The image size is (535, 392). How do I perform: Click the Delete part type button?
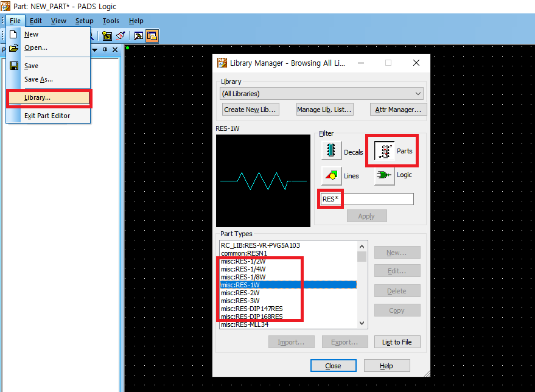coord(397,291)
